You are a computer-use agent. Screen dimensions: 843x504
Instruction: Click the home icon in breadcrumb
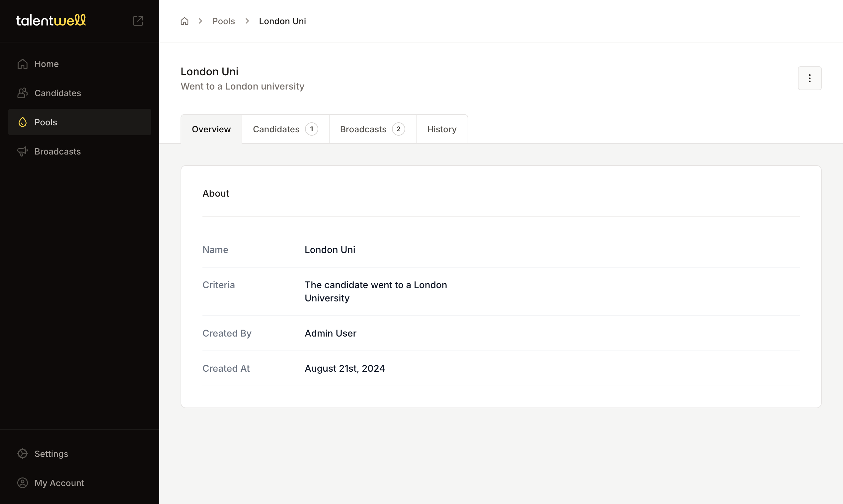pyautogui.click(x=184, y=21)
